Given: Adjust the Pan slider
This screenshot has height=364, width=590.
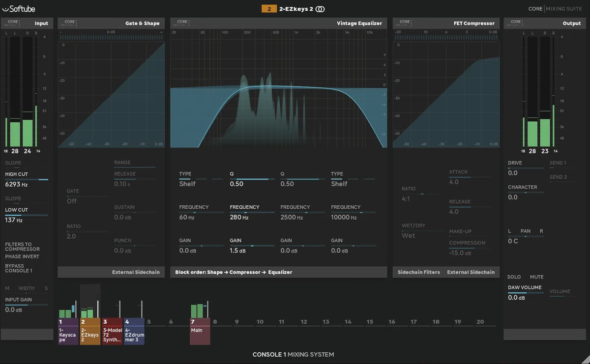Looking at the screenshot, I should [x=526, y=236].
